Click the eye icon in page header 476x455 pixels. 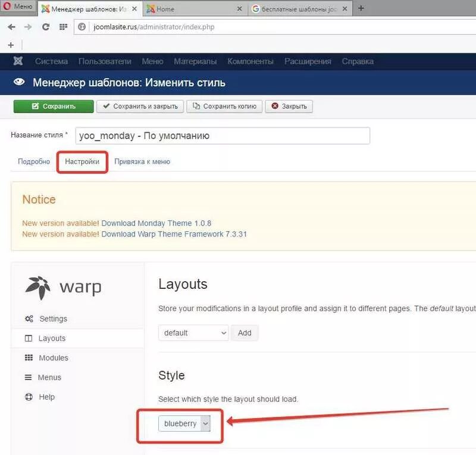(19, 82)
